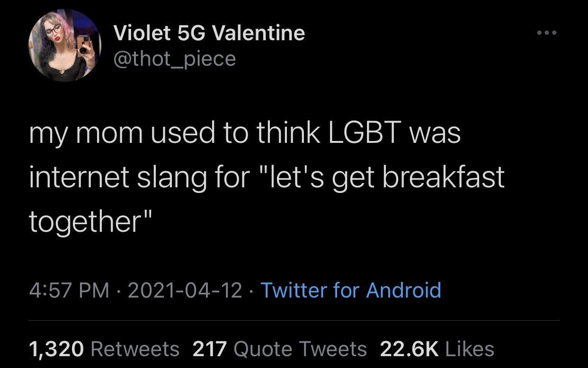The width and height of the screenshot is (588, 368).
Task: Open the Violet 5G Valentine display name
Action: [x=209, y=33]
